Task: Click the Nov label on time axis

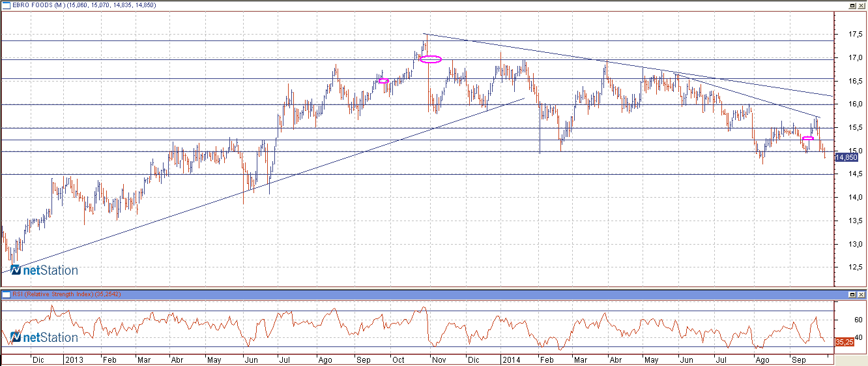Action: point(439,359)
